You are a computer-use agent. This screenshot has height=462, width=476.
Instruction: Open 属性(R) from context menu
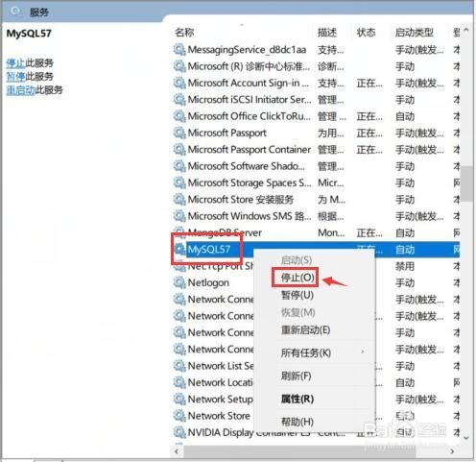coord(297,399)
